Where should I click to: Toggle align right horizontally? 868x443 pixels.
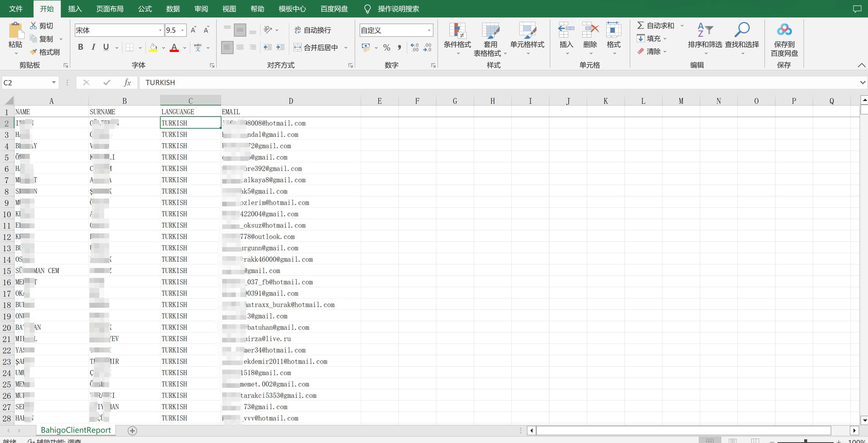click(253, 47)
